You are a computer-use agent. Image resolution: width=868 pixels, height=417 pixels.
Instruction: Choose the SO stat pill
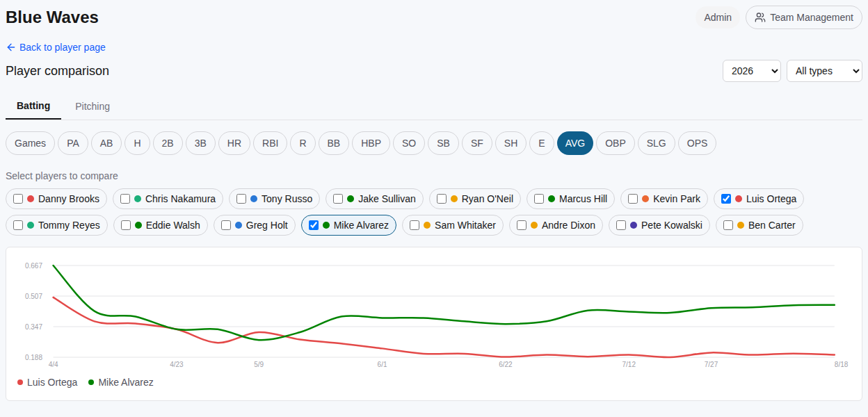[x=409, y=143]
